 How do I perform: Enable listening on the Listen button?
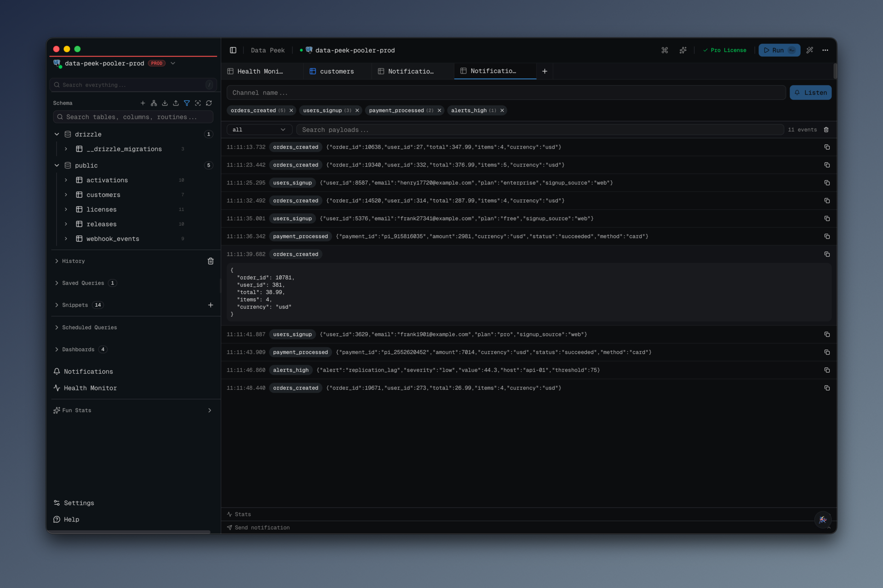tap(810, 92)
